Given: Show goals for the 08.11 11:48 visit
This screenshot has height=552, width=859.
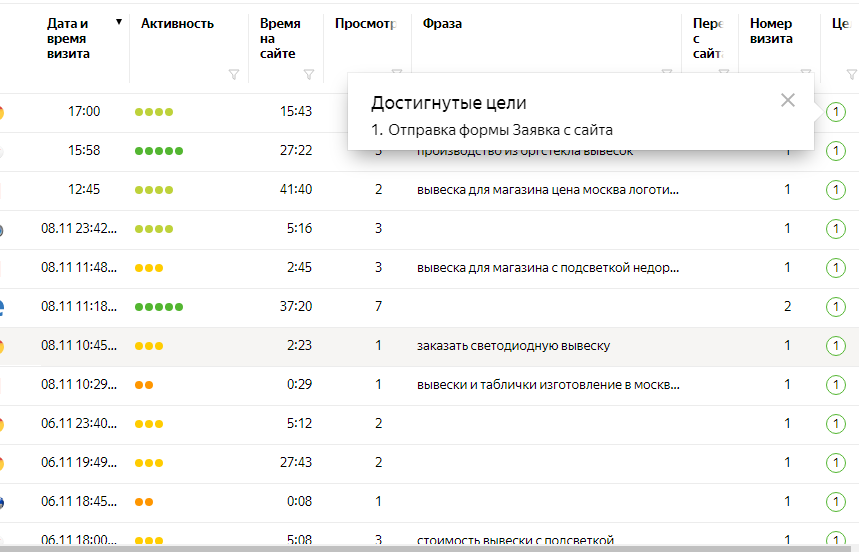Looking at the screenshot, I should point(835,268).
